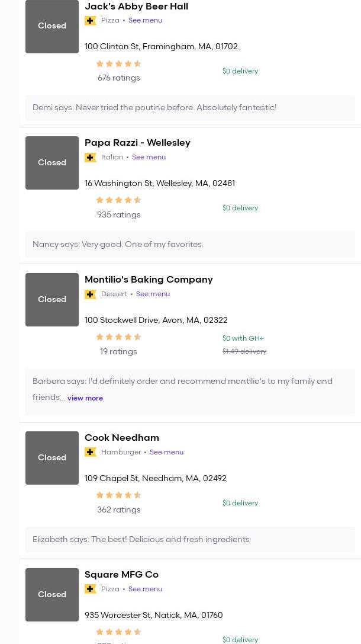Click the GH+ badge icon beside Papa Razzi Italian

tap(91, 158)
